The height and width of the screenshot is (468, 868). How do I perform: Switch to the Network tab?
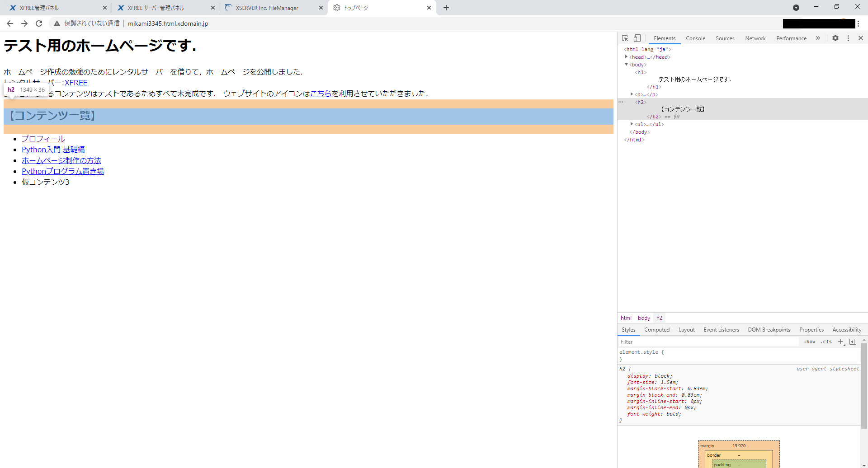pos(755,38)
